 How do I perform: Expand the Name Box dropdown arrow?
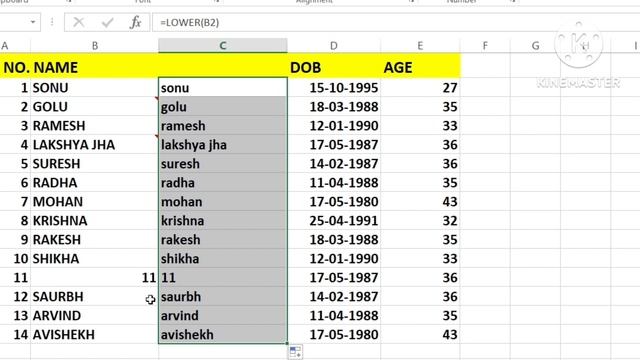point(33,22)
